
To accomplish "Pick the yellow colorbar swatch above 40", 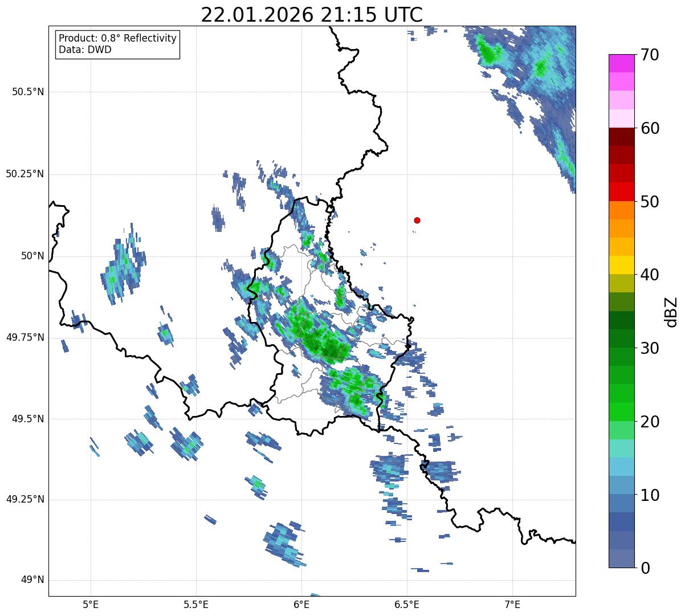I will pyautogui.click(x=621, y=265).
